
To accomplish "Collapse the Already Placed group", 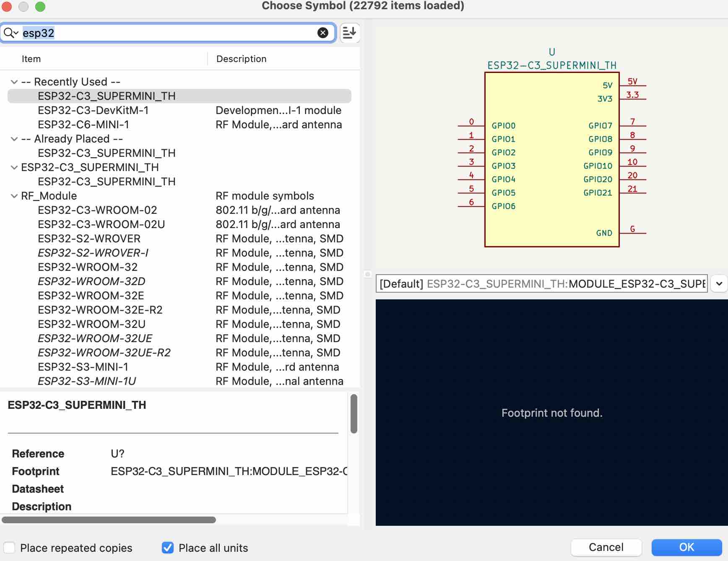I will (14, 139).
